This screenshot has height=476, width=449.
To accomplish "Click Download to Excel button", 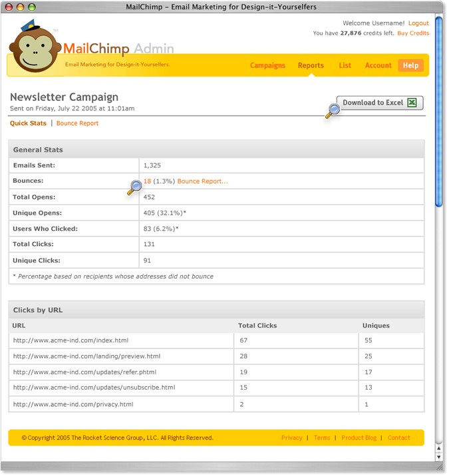I will pyautogui.click(x=379, y=103).
